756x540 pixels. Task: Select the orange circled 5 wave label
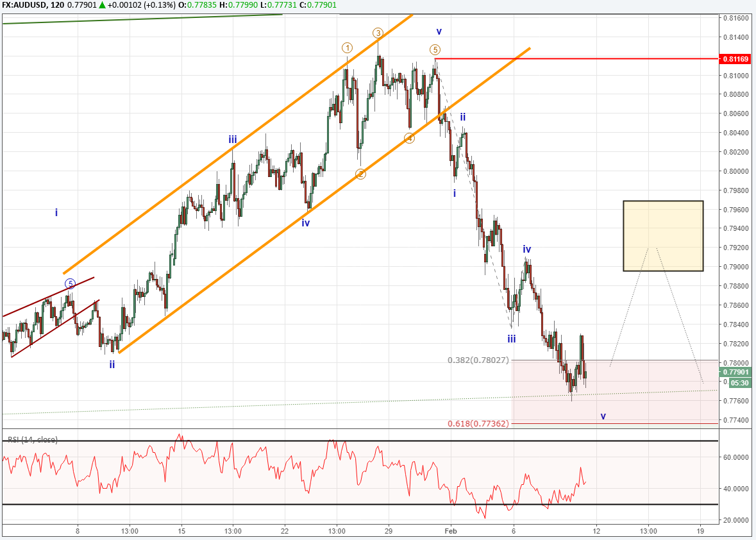pyautogui.click(x=435, y=49)
